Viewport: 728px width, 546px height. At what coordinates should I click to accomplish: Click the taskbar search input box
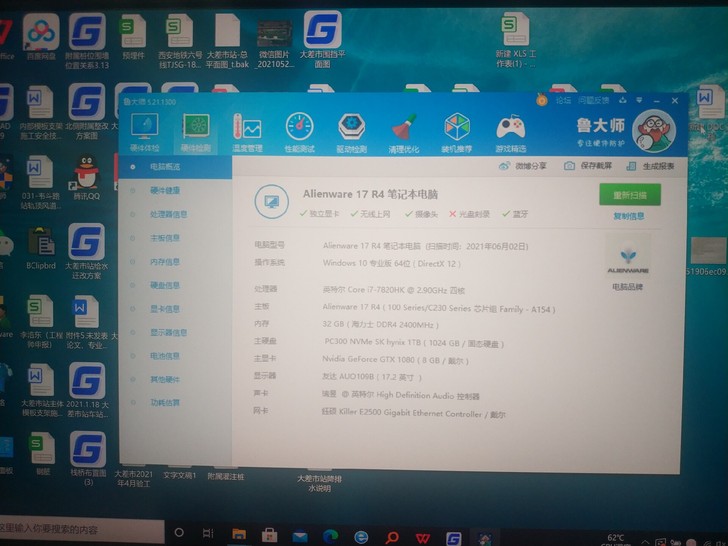(x=81, y=529)
